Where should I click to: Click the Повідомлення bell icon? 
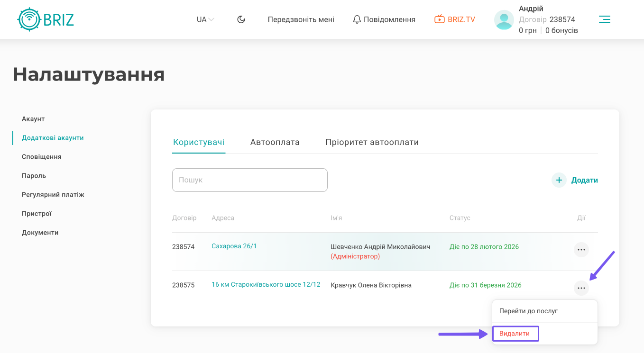[x=357, y=19]
